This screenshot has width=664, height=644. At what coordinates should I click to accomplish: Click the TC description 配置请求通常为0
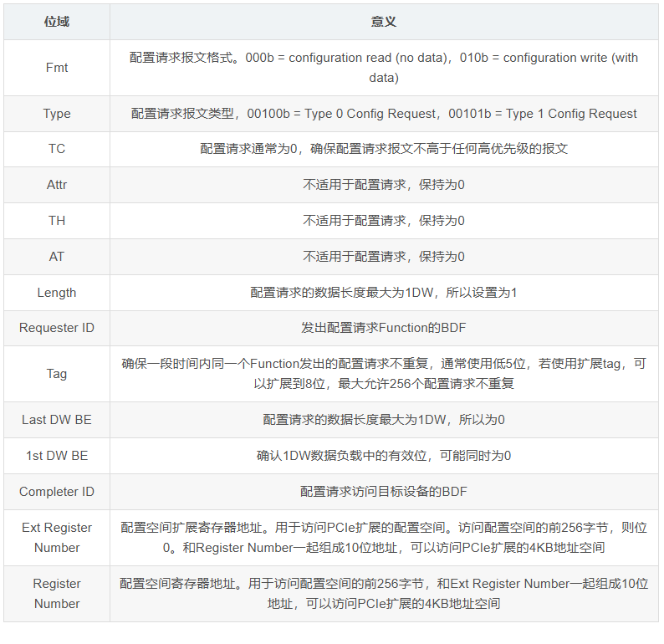coord(384,149)
